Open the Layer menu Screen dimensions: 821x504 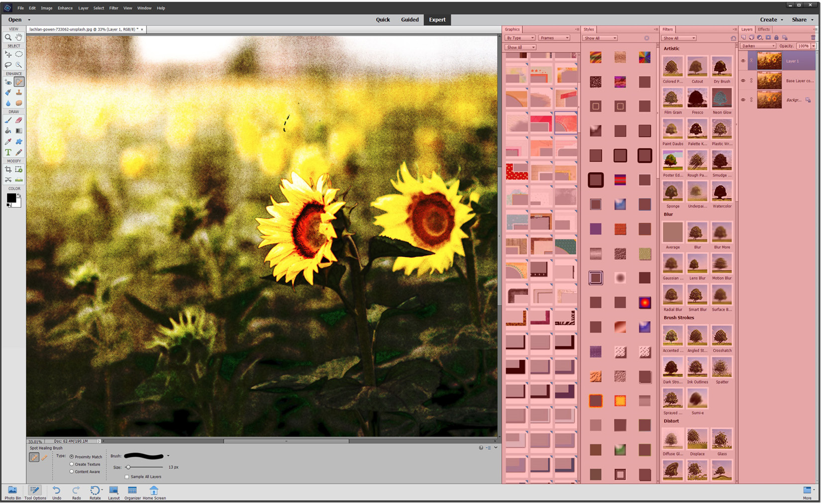click(83, 8)
